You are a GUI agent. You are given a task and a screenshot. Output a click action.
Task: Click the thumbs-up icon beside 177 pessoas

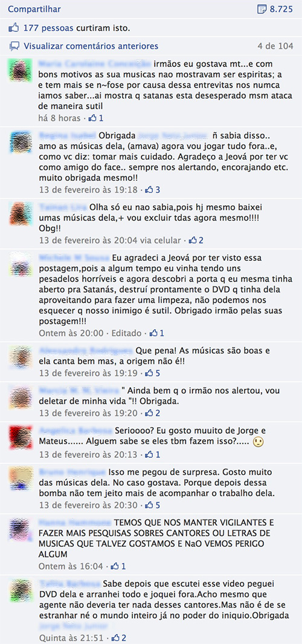[x=14, y=29]
